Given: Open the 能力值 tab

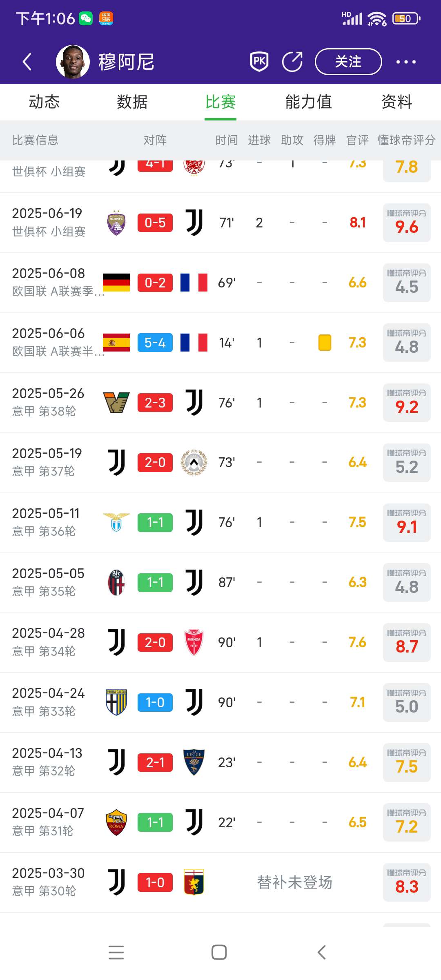Looking at the screenshot, I should (x=309, y=102).
